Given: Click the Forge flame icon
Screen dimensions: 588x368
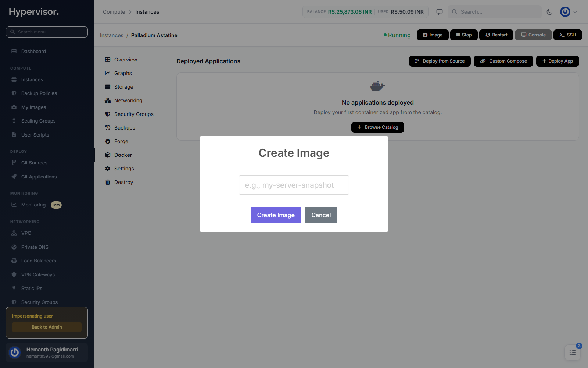Looking at the screenshot, I should [108, 141].
